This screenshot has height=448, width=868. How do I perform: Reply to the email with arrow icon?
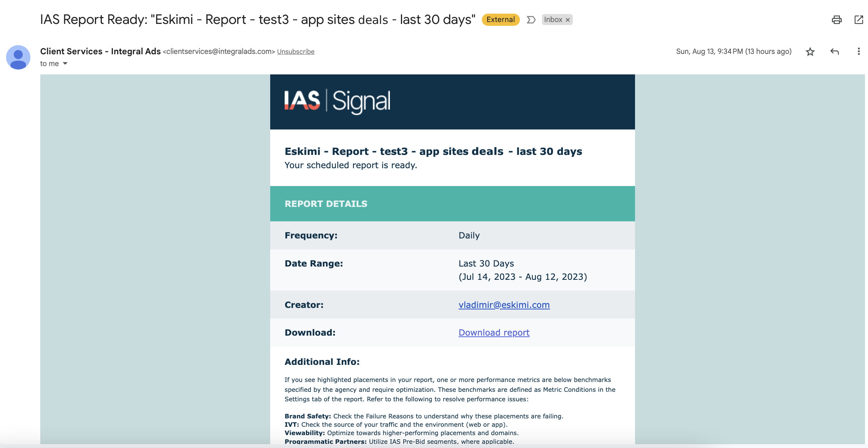(x=835, y=52)
